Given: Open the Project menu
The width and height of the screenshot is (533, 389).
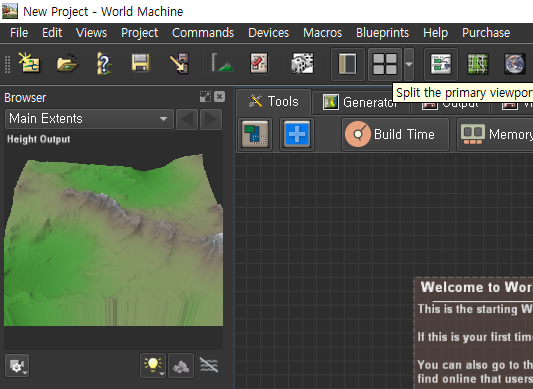Looking at the screenshot, I should pyautogui.click(x=139, y=33).
